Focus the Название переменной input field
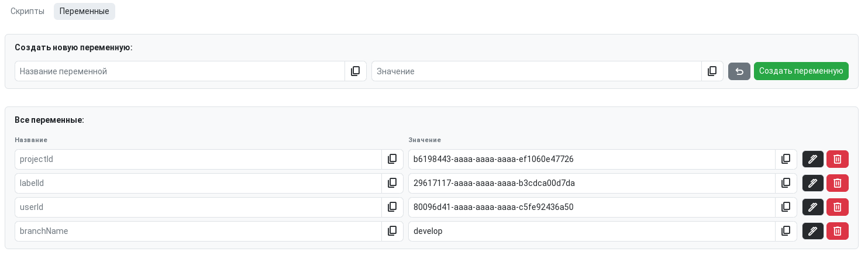Image resolution: width=868 pixels, height=255 pixels. [180, 71]
